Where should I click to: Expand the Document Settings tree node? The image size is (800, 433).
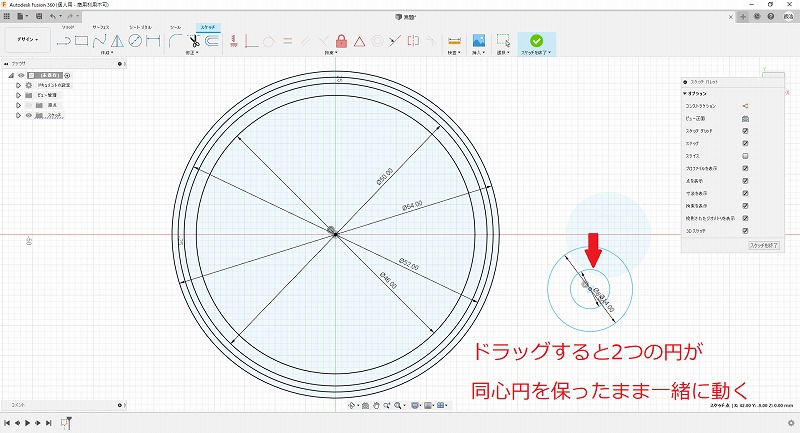click(x=18, y=85)
